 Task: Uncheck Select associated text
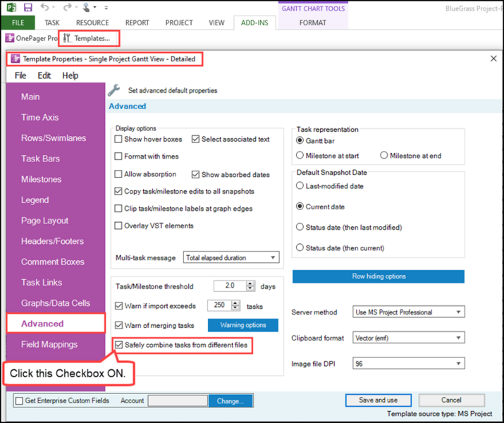pyautogui.click(x=195, y=139)
